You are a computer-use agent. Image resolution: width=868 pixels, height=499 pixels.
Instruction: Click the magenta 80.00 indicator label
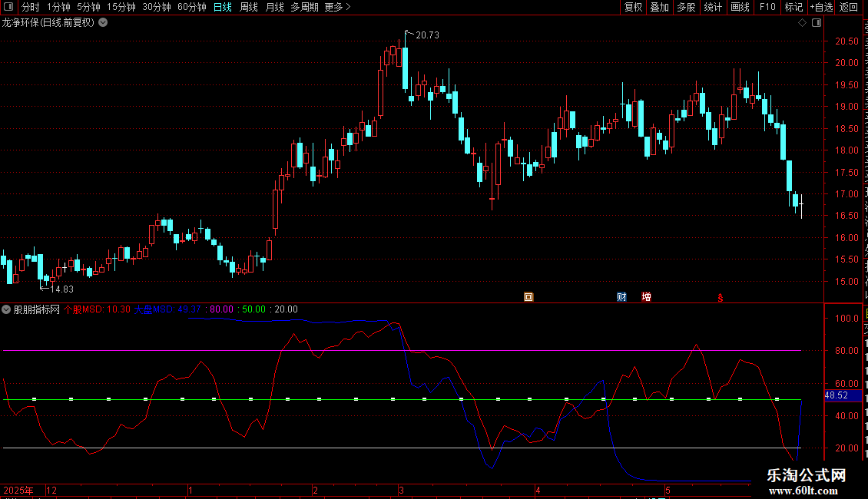[221, 310]
